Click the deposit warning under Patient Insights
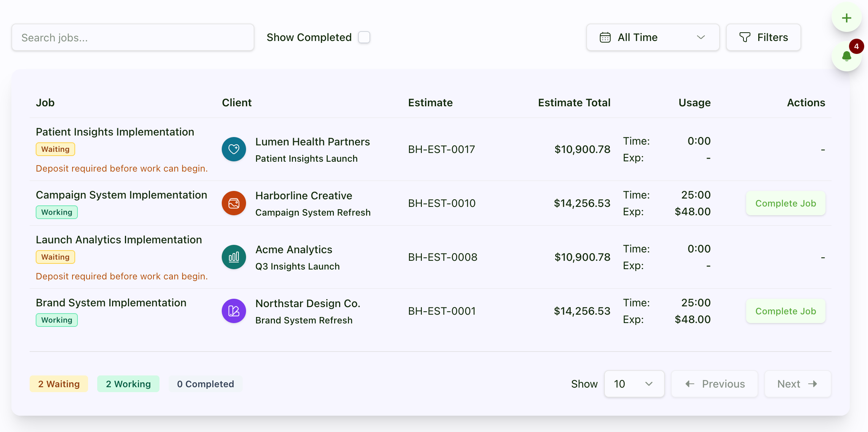This screenshot has width=868, height=432. (x=122, y=168)
